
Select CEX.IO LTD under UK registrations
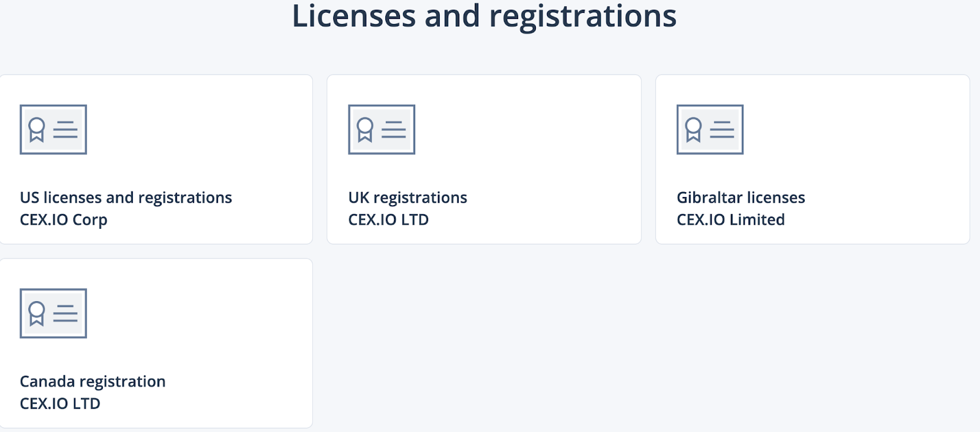(x=388, y=220)
